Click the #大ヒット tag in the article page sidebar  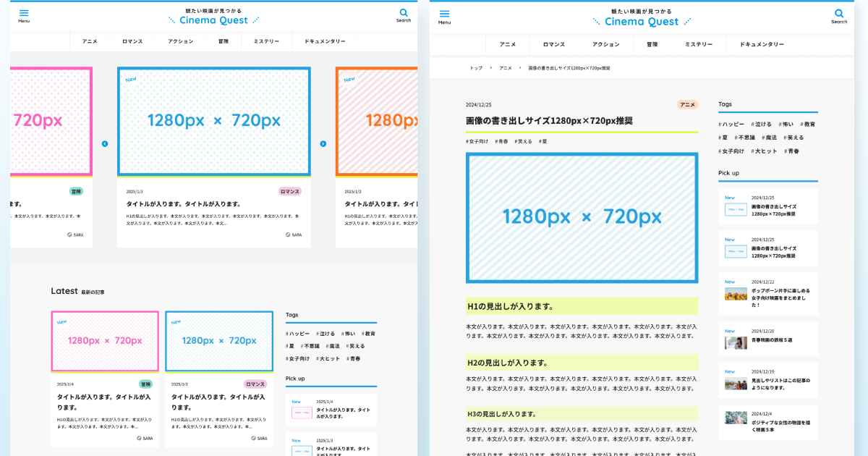(x=765, y=151)
